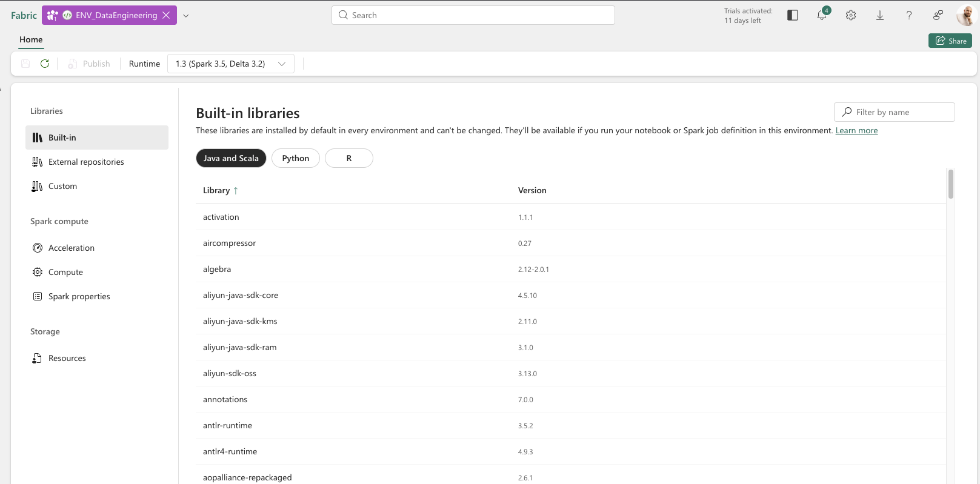Toggle the side panel layout icon
The height and width of the screenshot is (484, 980).
pos(793,16)
